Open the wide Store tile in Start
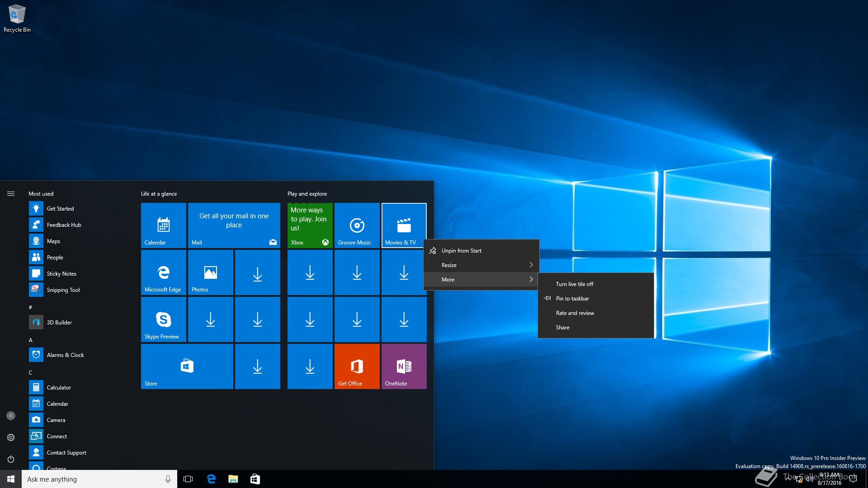Image resolution: width=868 pixels, height=488 pixels. click(187, 366)
